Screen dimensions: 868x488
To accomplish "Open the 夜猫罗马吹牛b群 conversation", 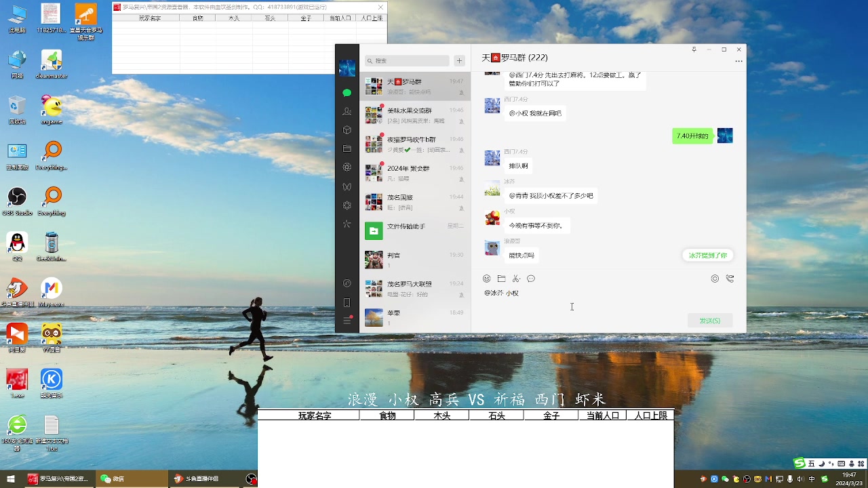I will pyautogui.click(x=415, y=144).
